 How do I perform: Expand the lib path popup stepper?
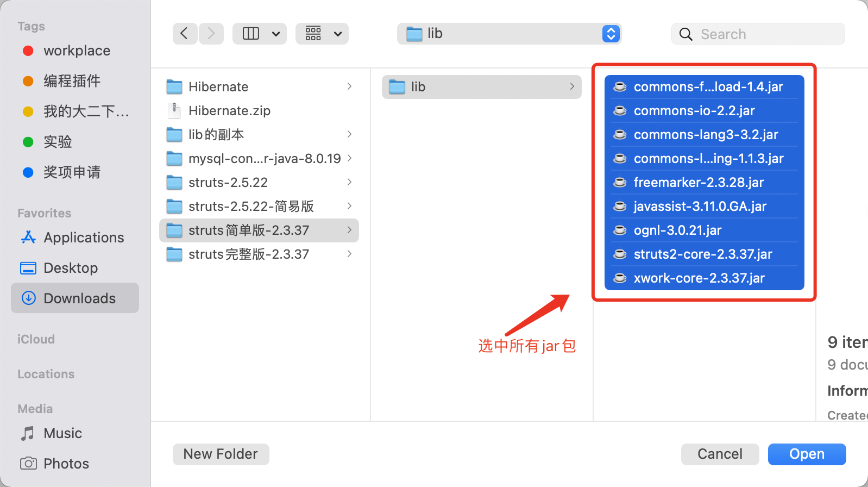pos(611,34)
